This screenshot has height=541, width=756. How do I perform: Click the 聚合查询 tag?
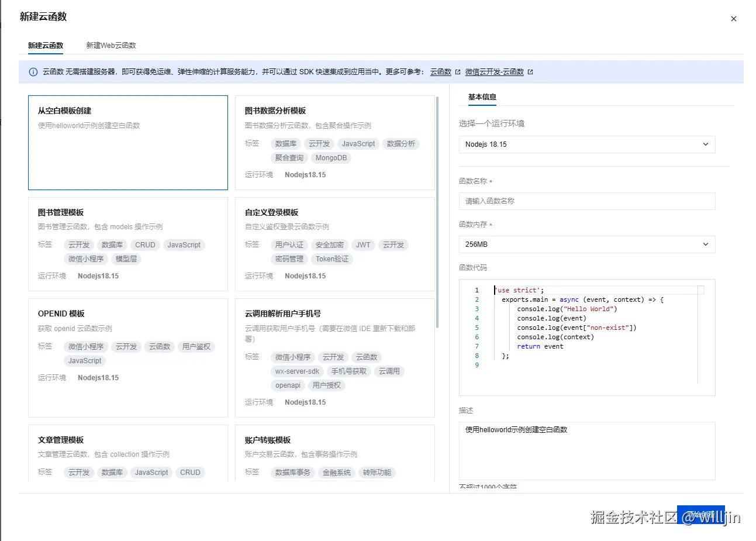(x=289, y=158)
